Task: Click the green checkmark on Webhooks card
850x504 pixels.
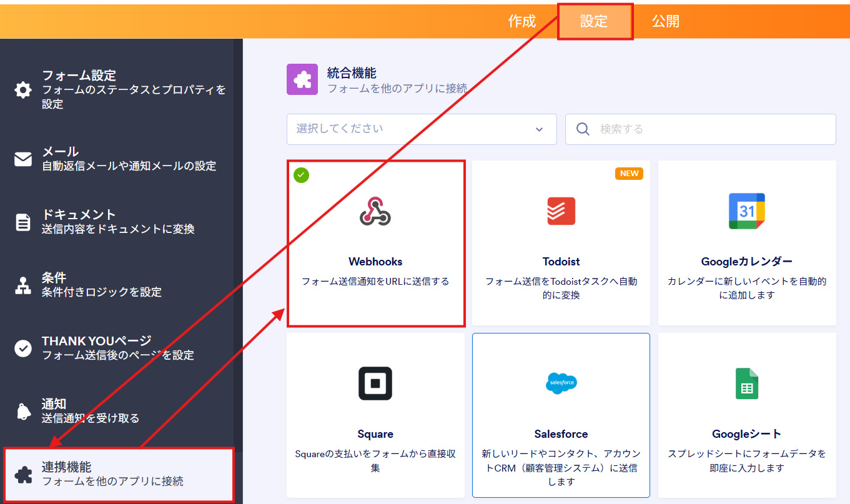Action: tap(302, 175)
